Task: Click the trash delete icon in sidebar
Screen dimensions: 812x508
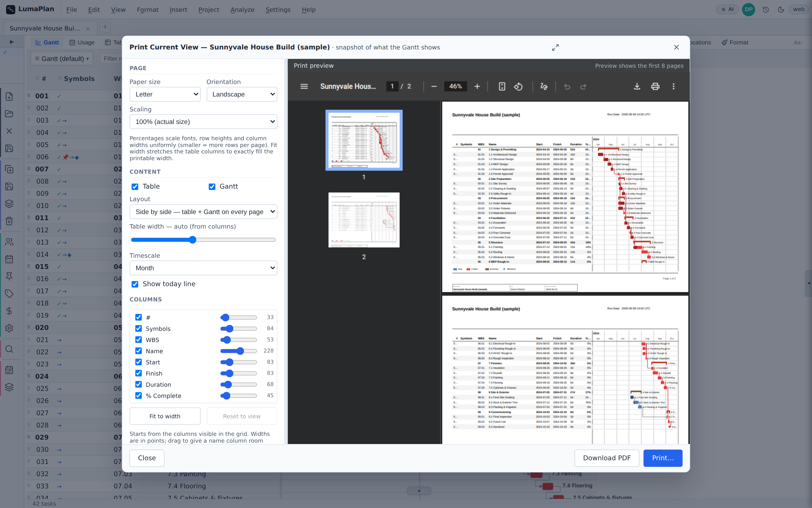Action: pyautogui.click(x=9, y=221)
